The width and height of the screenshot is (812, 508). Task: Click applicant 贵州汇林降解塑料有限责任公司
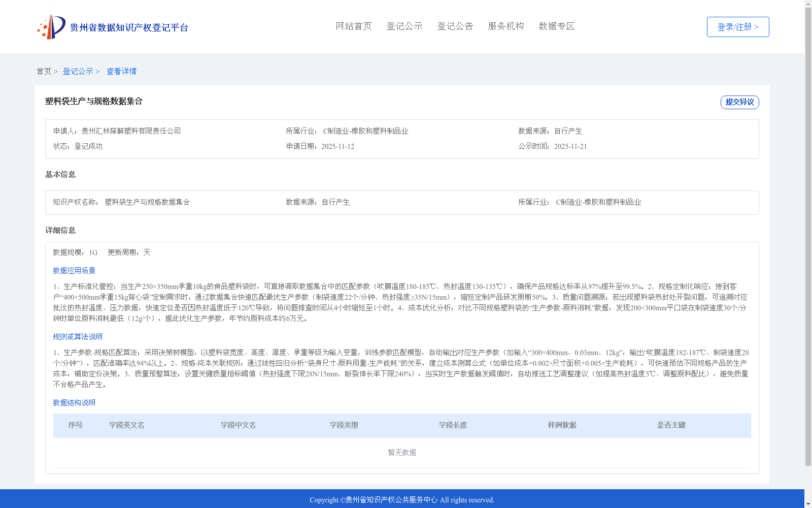pyautogui.click(x=131, y=131)
